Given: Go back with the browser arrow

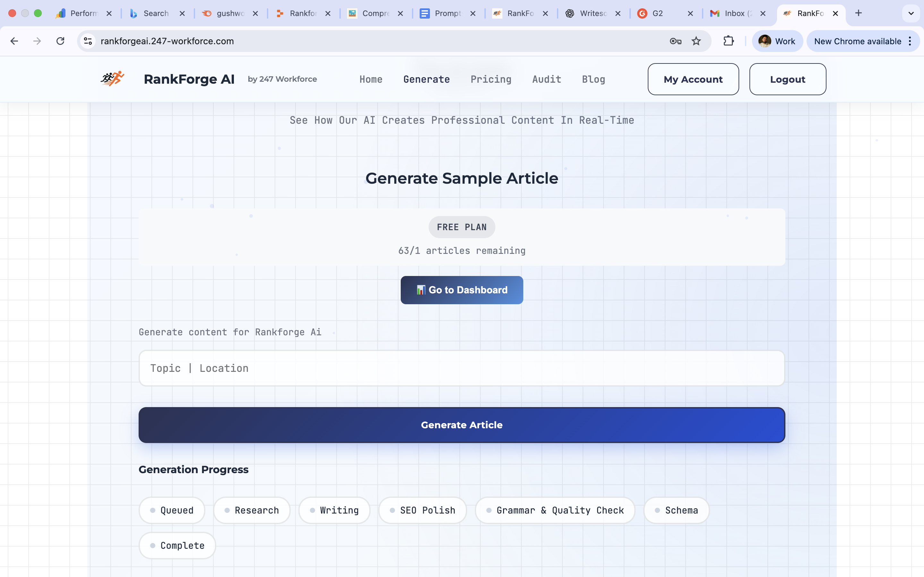Looking at the screenshot, I should [14, 41].
